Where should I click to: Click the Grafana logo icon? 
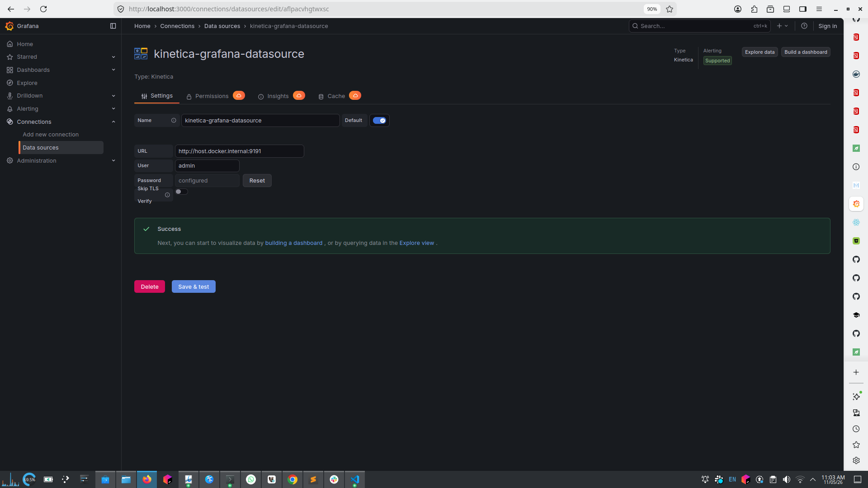pyautogui.click(x=9, y=26)
